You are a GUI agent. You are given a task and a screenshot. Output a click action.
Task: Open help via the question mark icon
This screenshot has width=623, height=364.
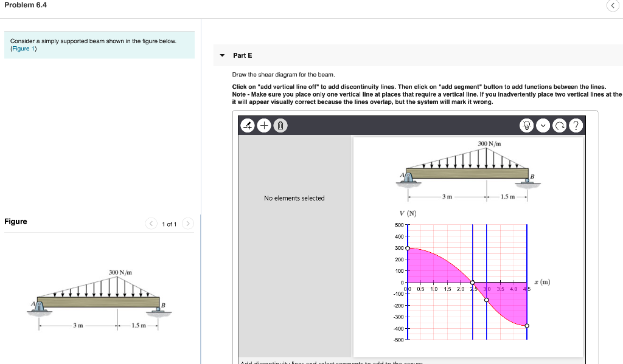[575, 125]
